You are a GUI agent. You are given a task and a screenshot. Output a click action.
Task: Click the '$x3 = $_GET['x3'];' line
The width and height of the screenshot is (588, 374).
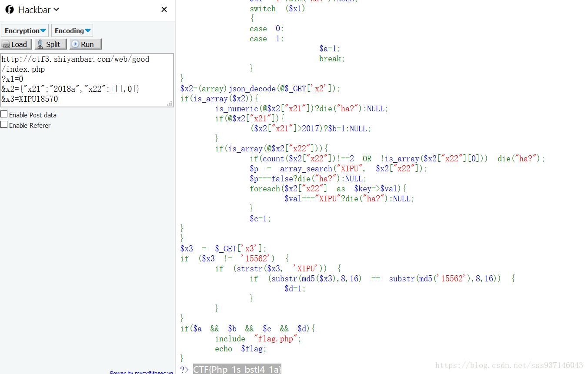[x=224, y=249]
